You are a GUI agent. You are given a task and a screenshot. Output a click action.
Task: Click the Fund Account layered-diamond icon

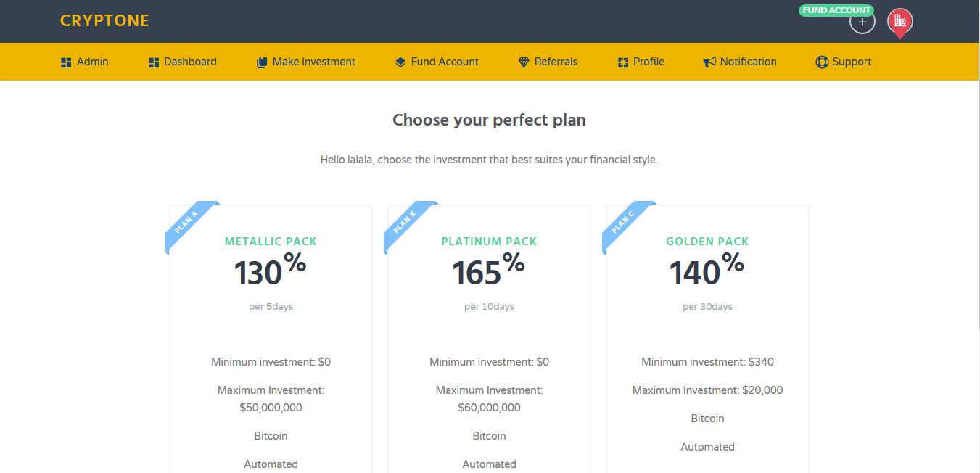point(400,62)
